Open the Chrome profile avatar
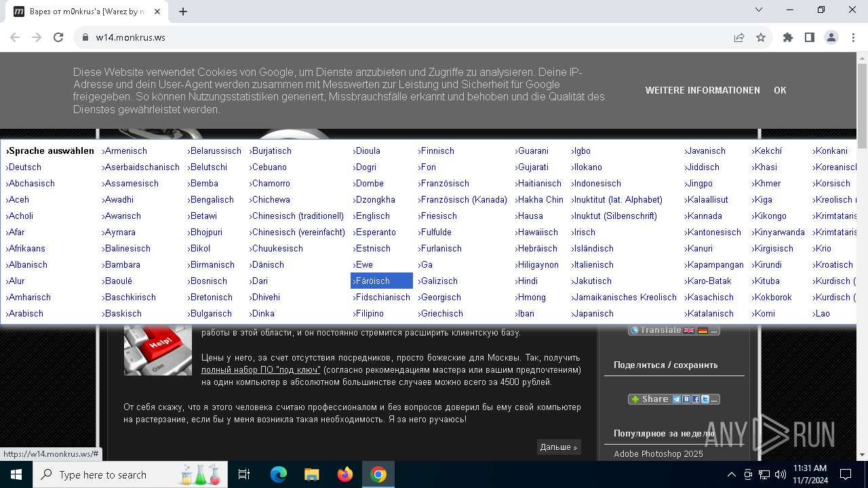Image resolution: width=868 pixels, height=488 pixels. 831,37
